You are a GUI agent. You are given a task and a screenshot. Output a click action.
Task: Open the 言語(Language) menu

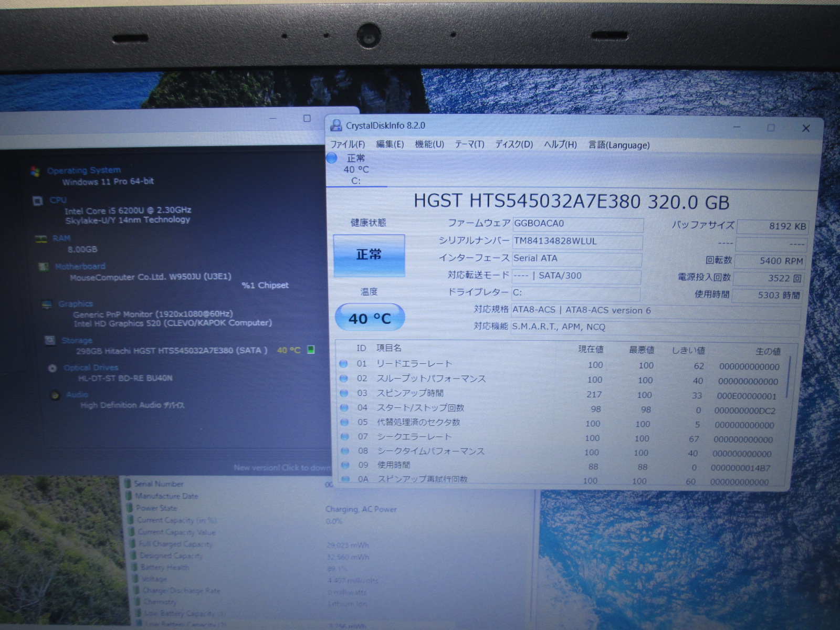[618, 145]
